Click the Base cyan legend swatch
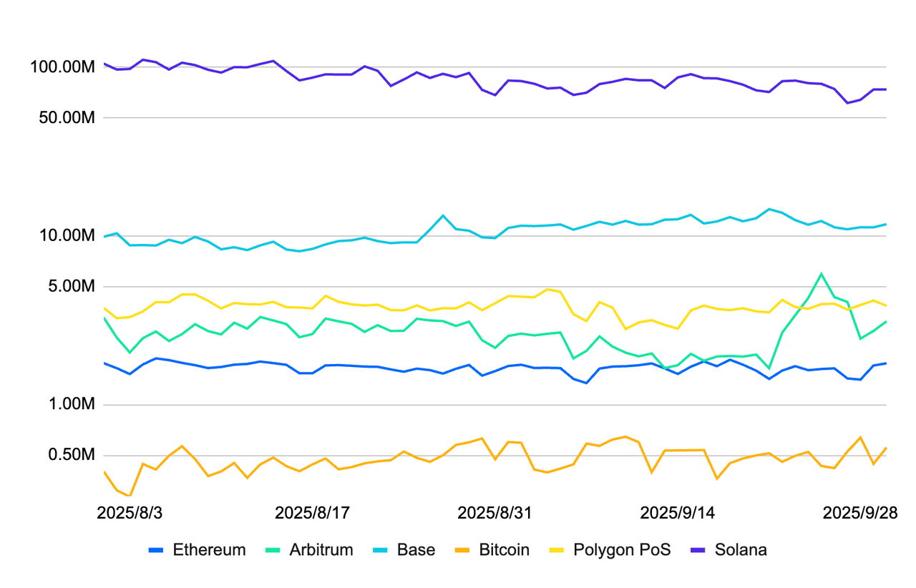 [x=381, y=550]
